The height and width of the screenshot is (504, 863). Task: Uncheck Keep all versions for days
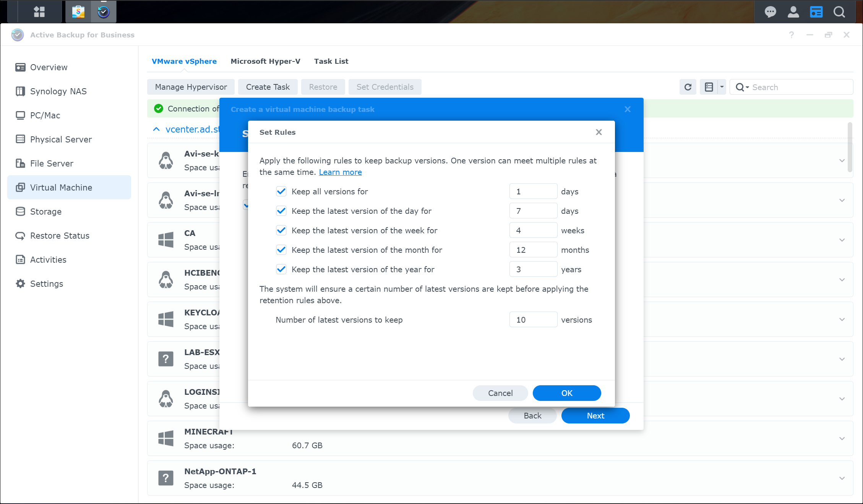tap(281, 191)
